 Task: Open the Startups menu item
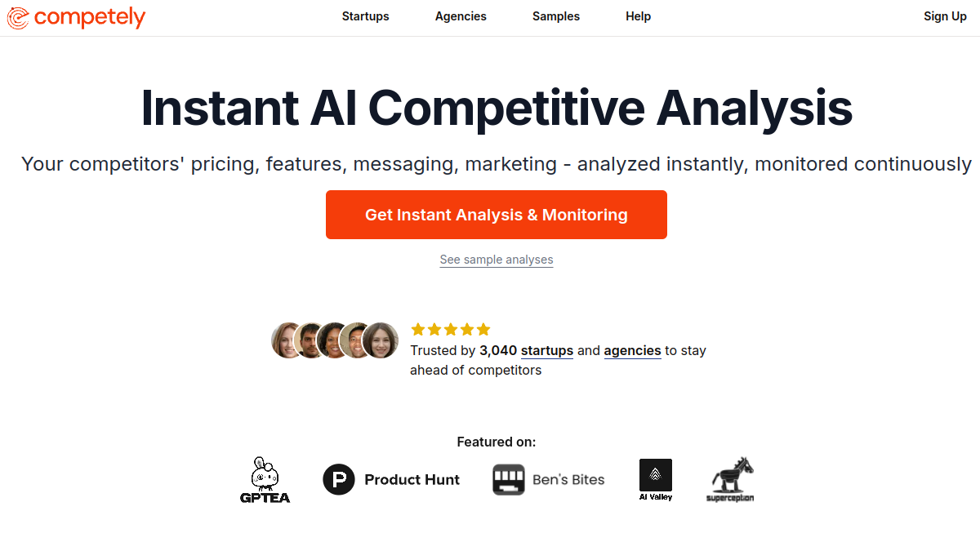coord(365,16)
